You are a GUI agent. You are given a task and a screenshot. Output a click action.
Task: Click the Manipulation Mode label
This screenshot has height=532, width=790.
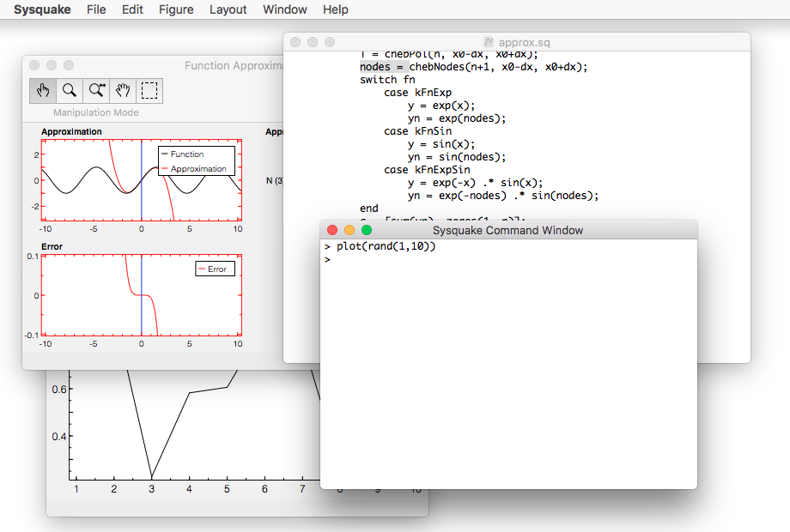pyautogui.click(x=96, y=112)
